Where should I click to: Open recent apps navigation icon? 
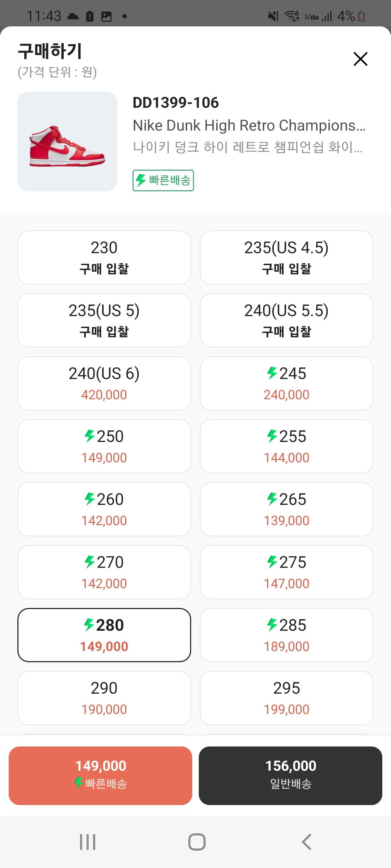pos(88,842)
